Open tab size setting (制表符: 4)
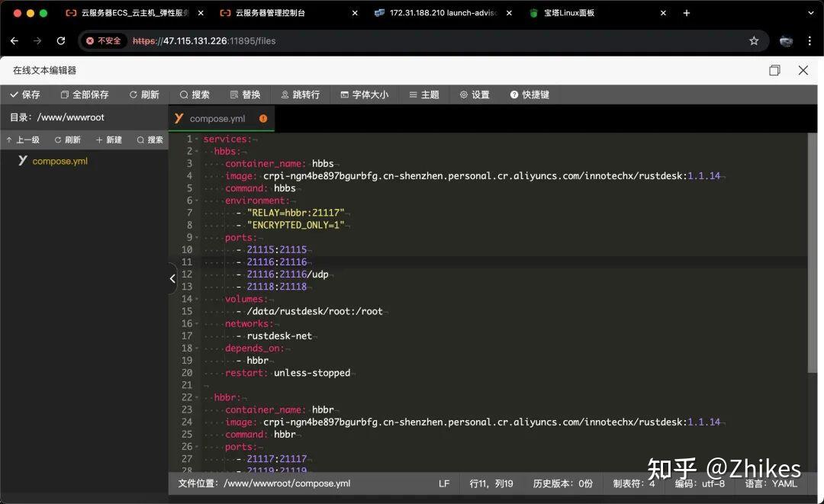Screen dimensions: 824x504 [x=633, y=483]
